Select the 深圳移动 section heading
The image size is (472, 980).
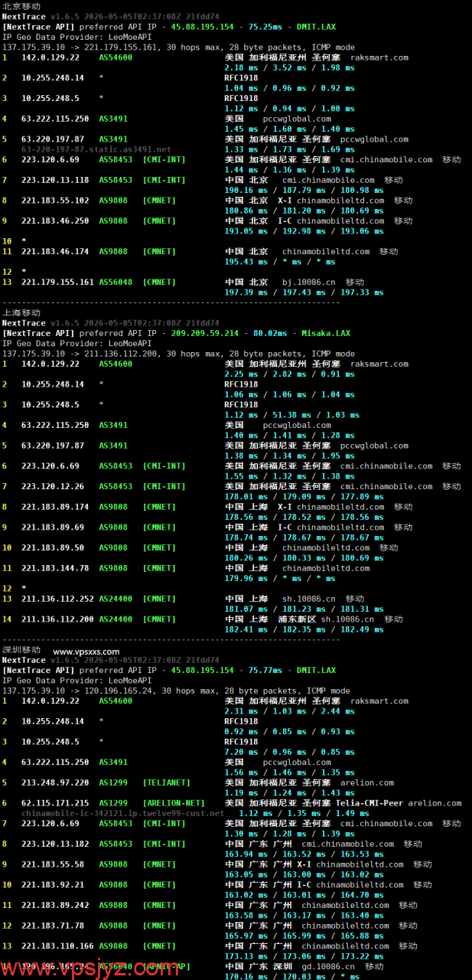tap(21, 650)
